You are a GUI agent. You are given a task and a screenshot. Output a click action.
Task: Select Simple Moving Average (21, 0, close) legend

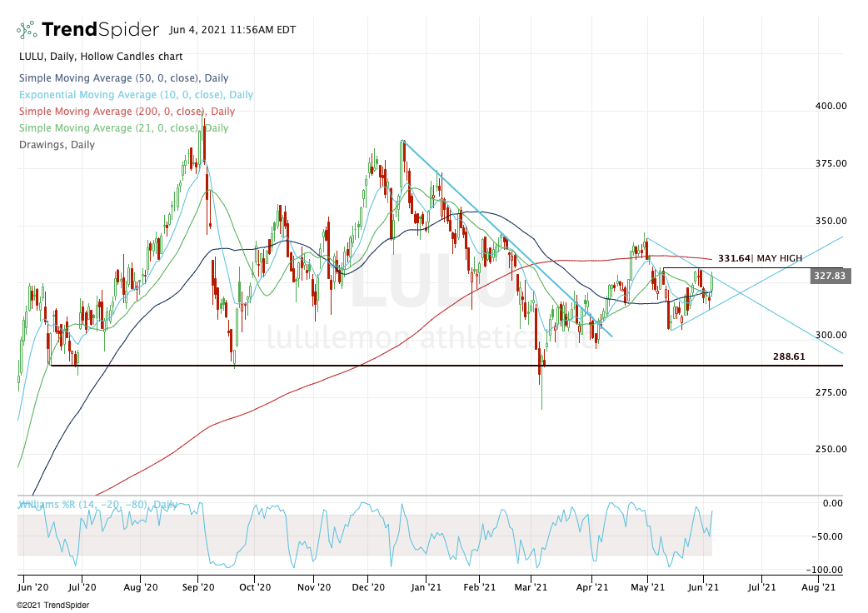123,127
